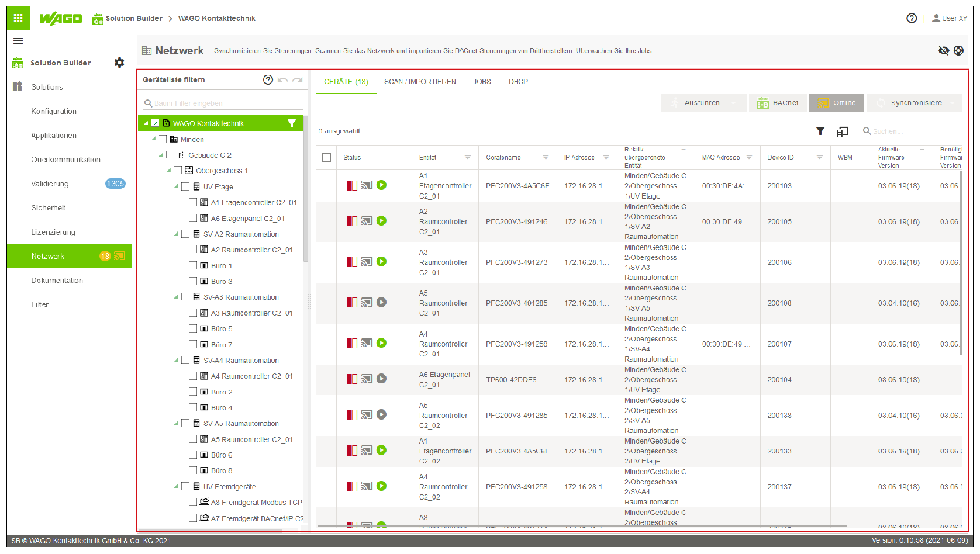Viewport: 980px width, 554px height.
Task: Click the Validierung 1305 badge
Action: [x=115, y=183]
